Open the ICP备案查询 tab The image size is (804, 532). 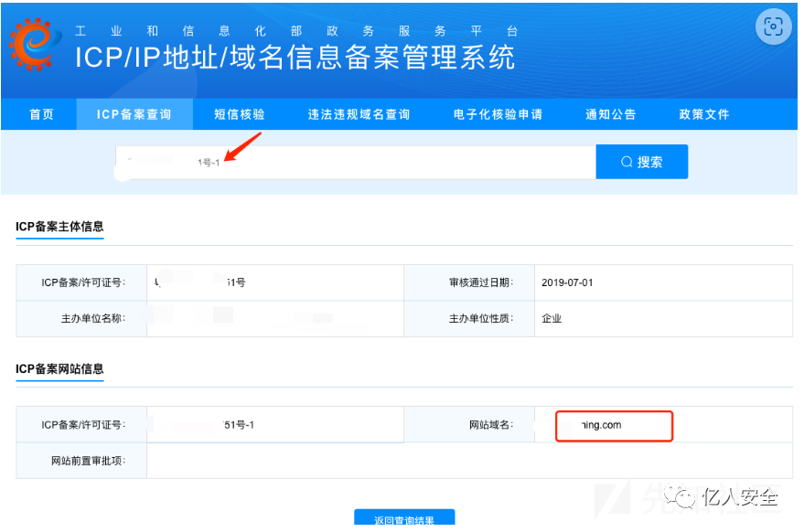[x=134, y=113]
